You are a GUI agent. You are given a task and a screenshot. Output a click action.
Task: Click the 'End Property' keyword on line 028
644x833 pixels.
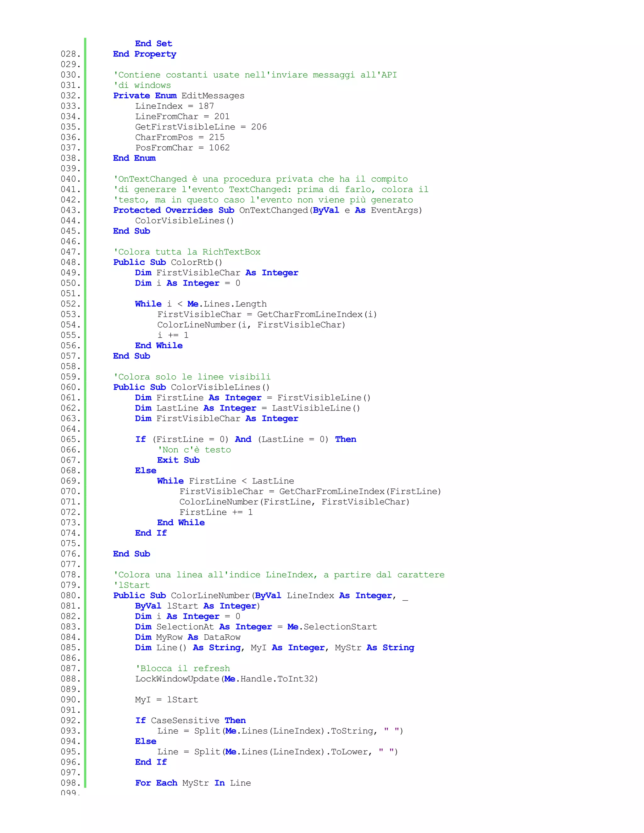(x=144, y=54)
